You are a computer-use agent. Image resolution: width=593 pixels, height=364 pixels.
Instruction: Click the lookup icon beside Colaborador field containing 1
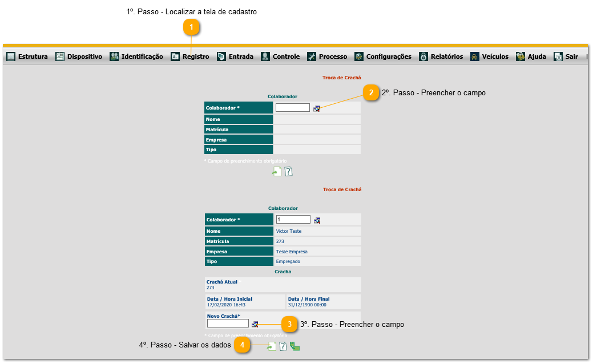click(x=317, y=220)
